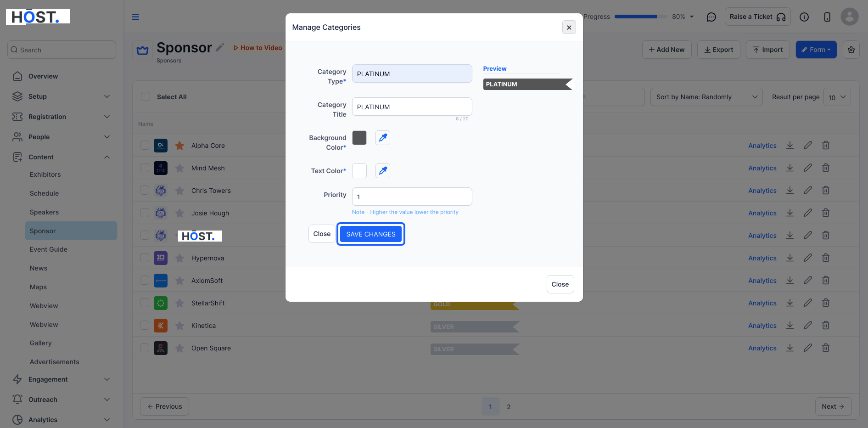Select the Alpha Core row checkbox
Viewport: 868px width, 428px height.
[x=145, y=146]
